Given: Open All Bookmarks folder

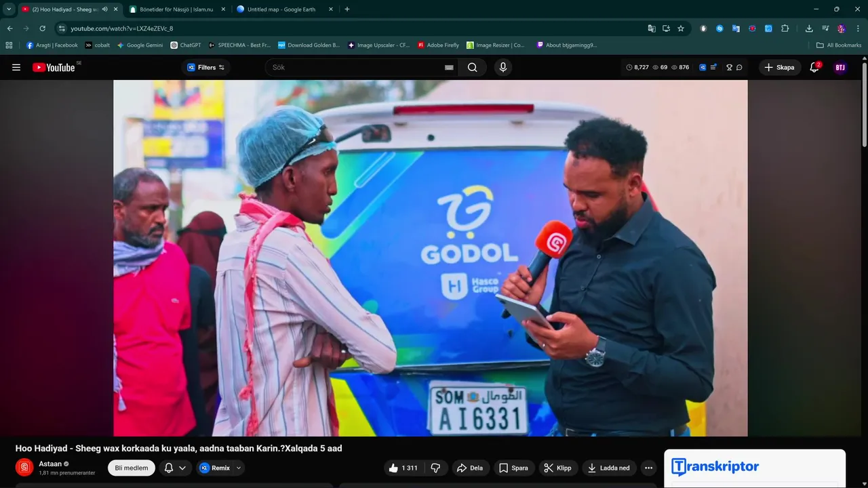Looking at the screenshot, I should point(839,45).
